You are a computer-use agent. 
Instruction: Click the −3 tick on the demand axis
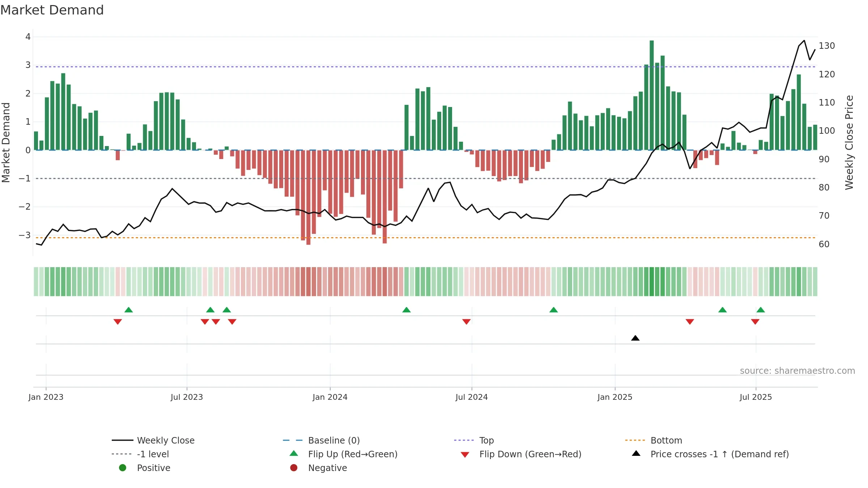pyautogui.click(x=25, y=235)
